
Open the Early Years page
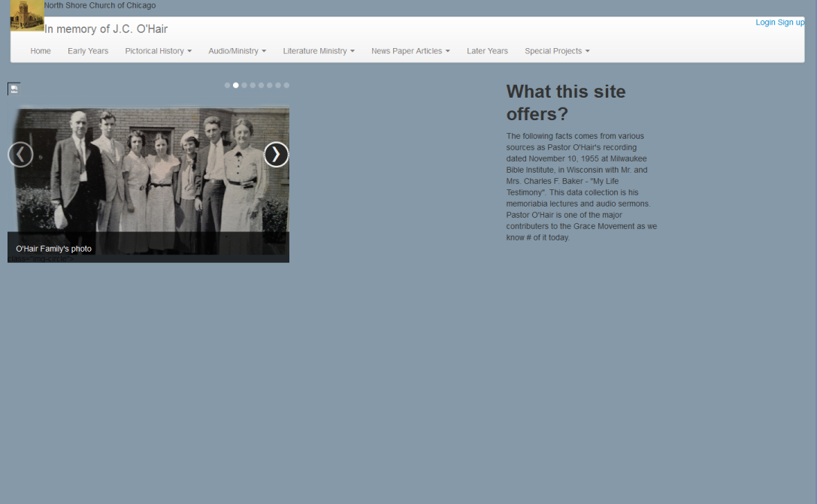(x=88, y=51)
